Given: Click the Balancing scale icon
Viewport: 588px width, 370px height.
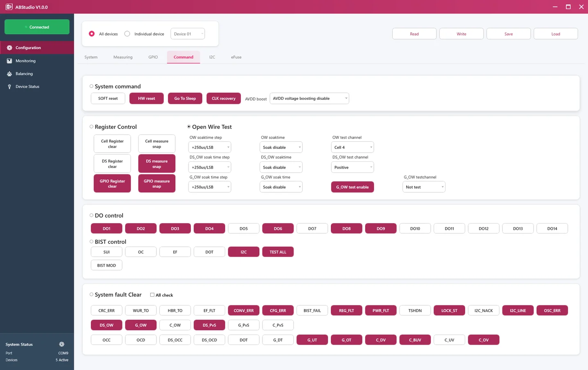Looking at the screenshot, I should coord(9,74).
